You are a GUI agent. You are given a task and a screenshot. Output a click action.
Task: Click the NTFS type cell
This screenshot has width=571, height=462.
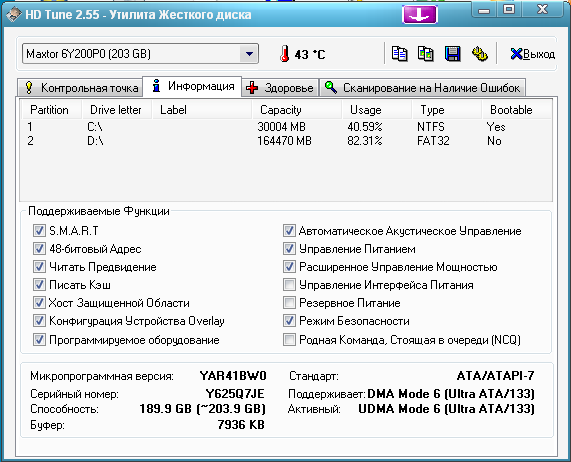pos(431,127)
